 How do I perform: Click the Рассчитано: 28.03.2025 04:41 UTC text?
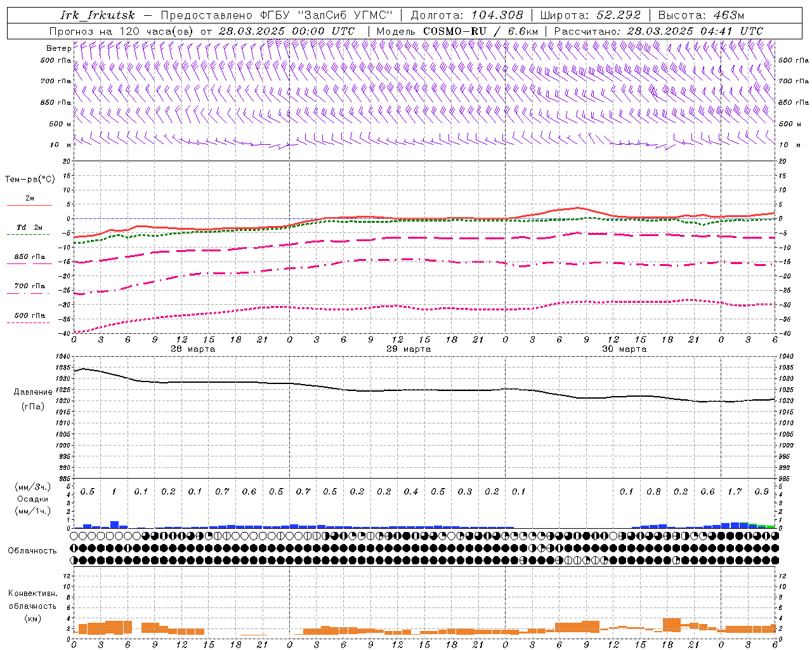click(658, 31)
